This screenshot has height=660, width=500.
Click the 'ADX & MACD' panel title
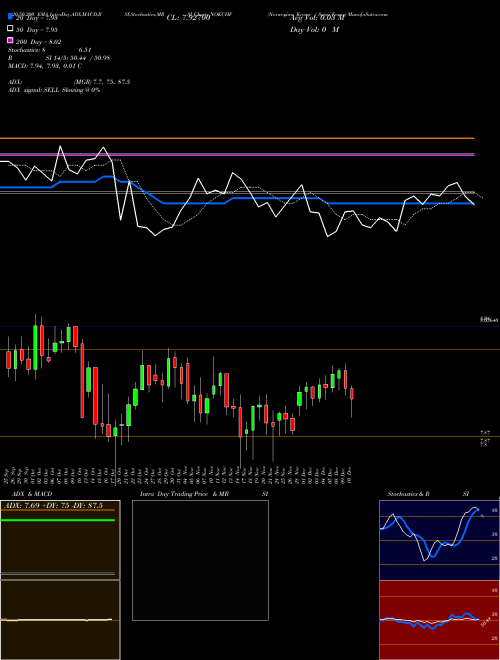coord(32,494)
